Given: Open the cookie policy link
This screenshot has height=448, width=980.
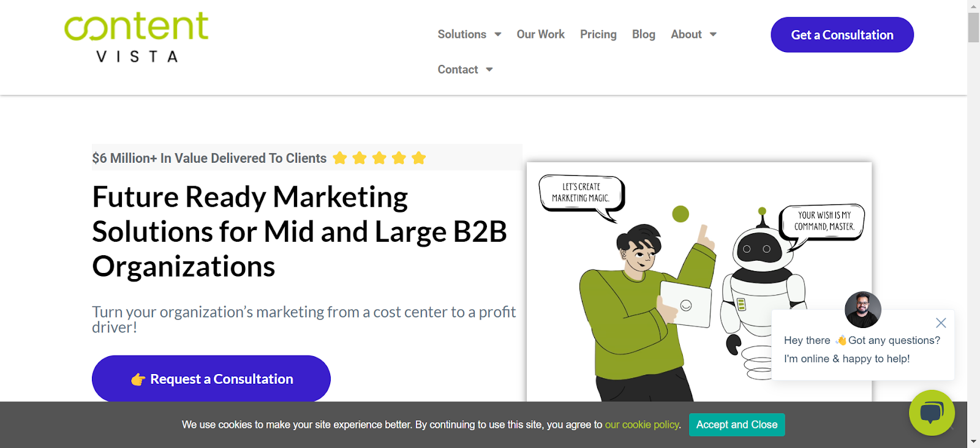Looking at the screenshot, I should 642,425.
